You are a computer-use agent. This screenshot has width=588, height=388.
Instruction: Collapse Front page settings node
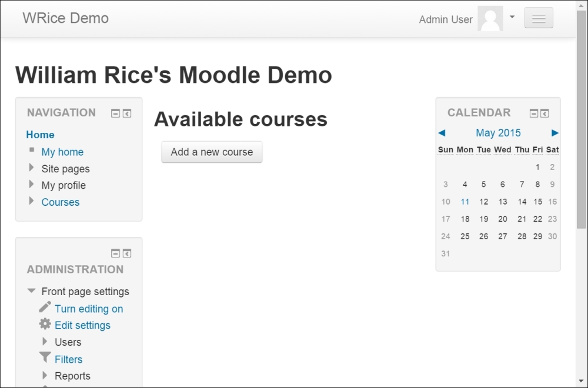coord(32,290)
